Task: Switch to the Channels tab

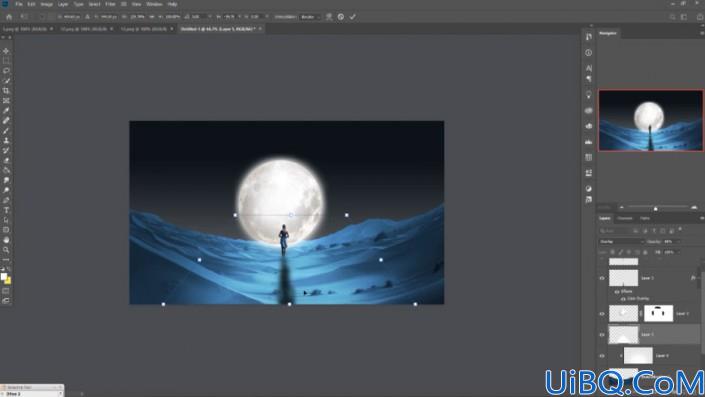Action: click(625, 218)
